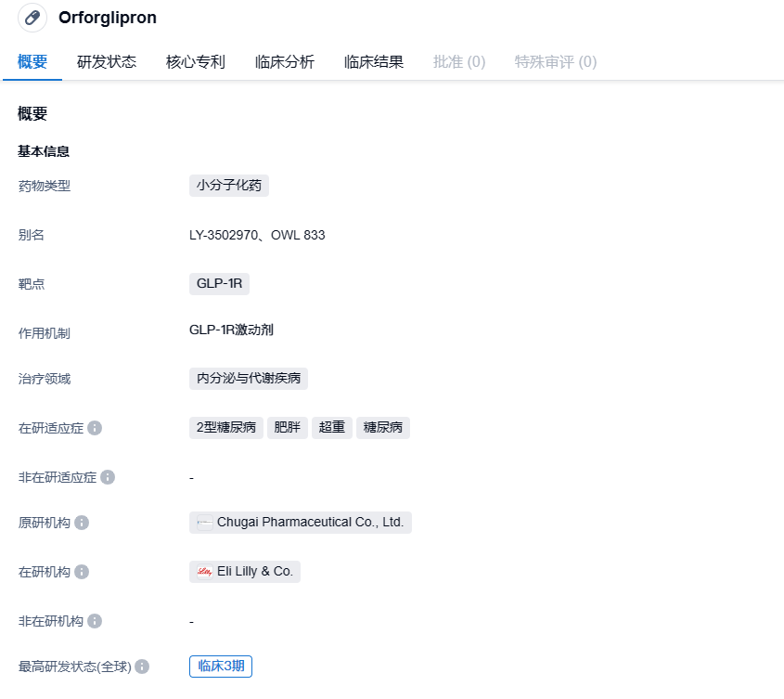Click info icon next to 非在研适应症
The width and height of the screenshot is (784, 699).
click(x=108, y=477)
